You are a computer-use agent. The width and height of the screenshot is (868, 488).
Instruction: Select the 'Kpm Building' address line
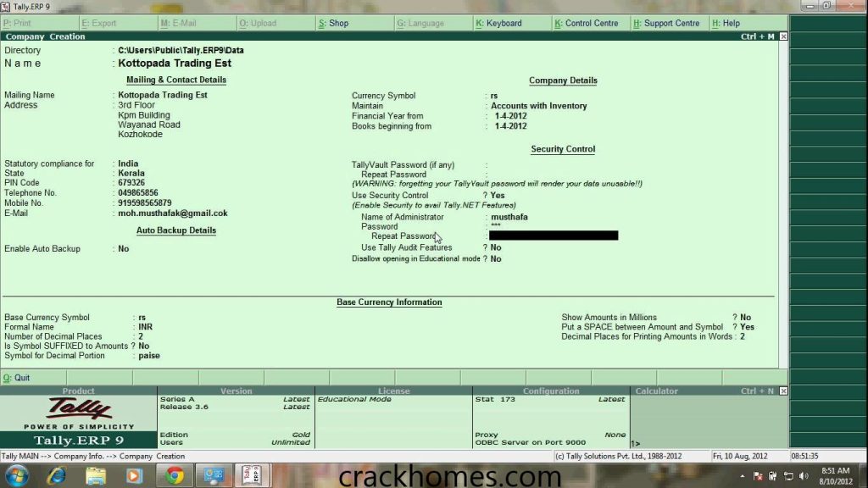[144, 115]
